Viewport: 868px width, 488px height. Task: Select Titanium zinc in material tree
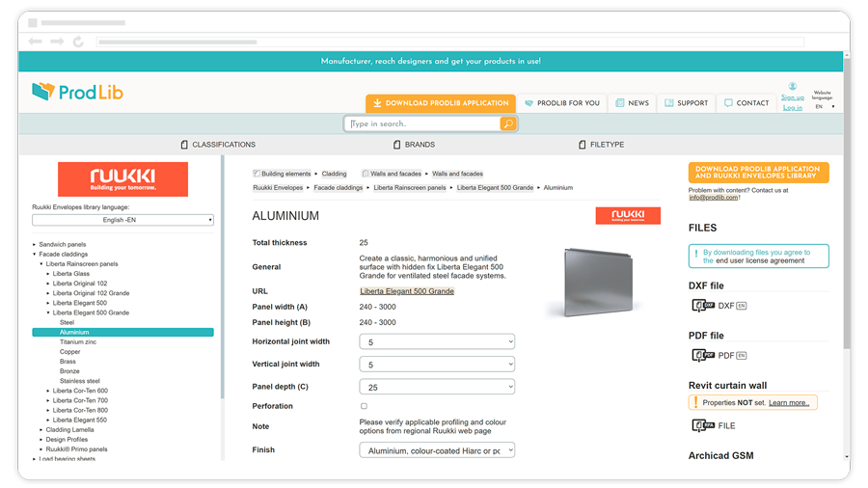pos(78,342)
